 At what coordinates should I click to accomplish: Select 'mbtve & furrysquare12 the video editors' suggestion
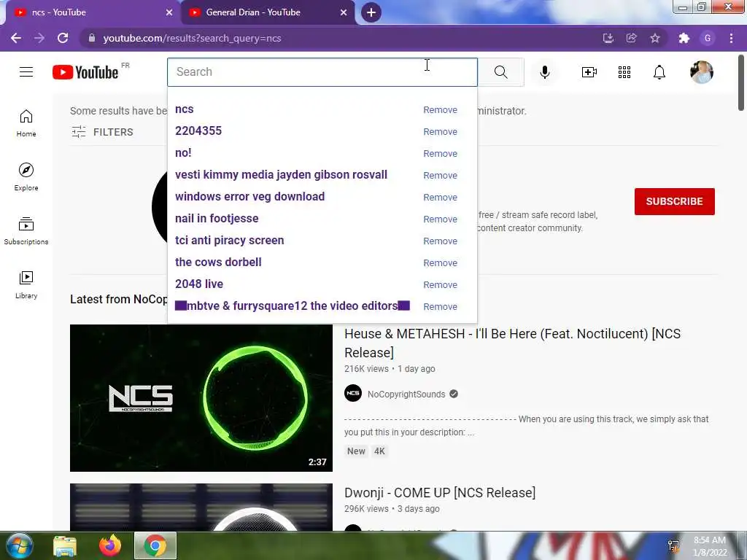coord(292,306)
